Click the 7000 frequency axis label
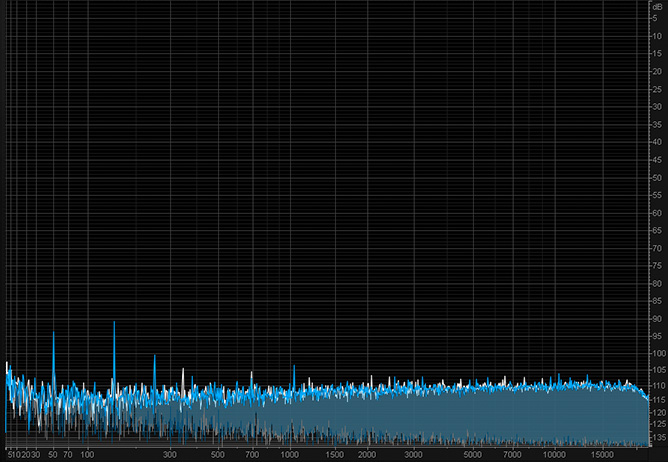668x462 pixels. tap(510, 454)
